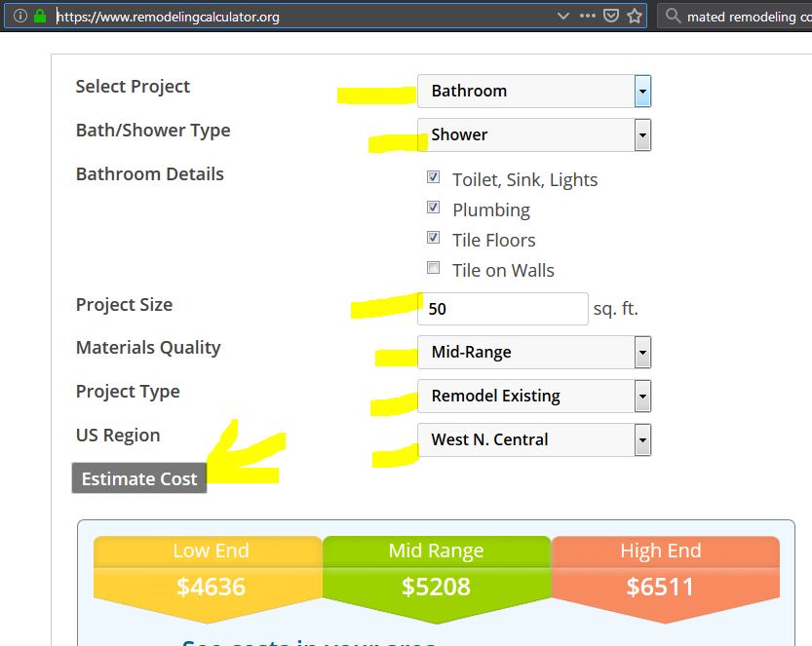Click the Project Size input field
Viewport: 812px width, 646px height.
(x=502, y=309)
